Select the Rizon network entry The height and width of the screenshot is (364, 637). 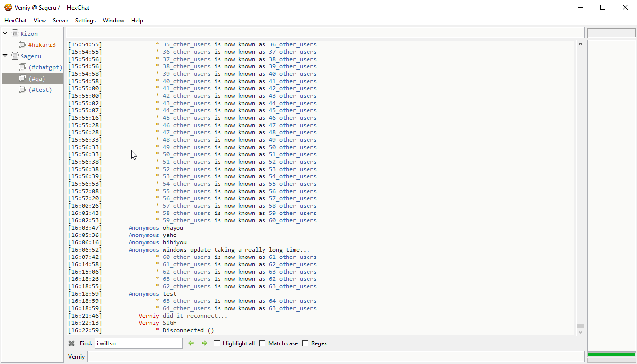pyautogui.click(x=29, y=34)
